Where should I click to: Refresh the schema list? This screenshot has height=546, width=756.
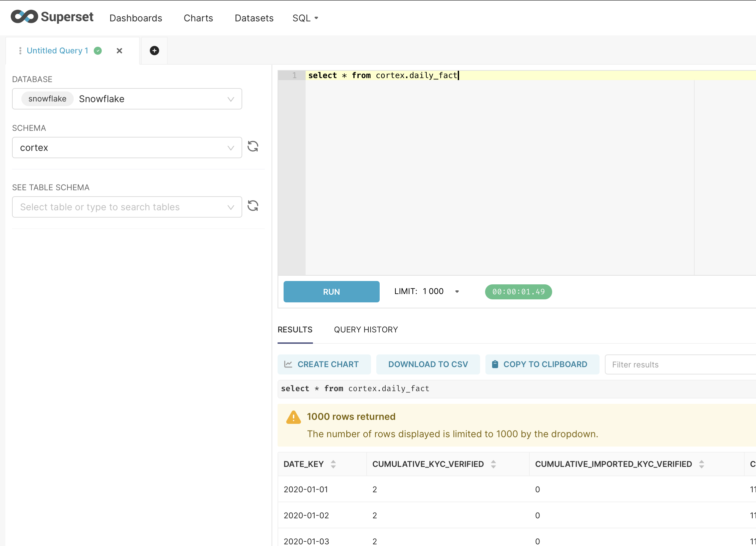(253, 146)
